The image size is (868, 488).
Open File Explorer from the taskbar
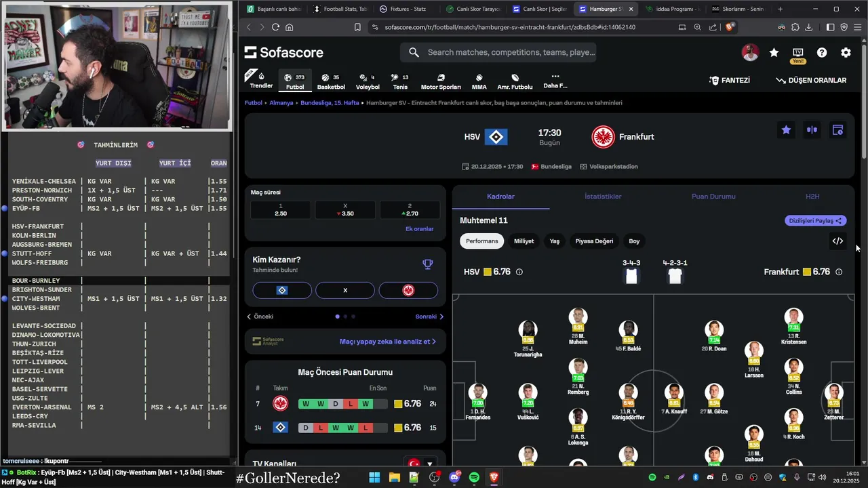coord(394,477)
